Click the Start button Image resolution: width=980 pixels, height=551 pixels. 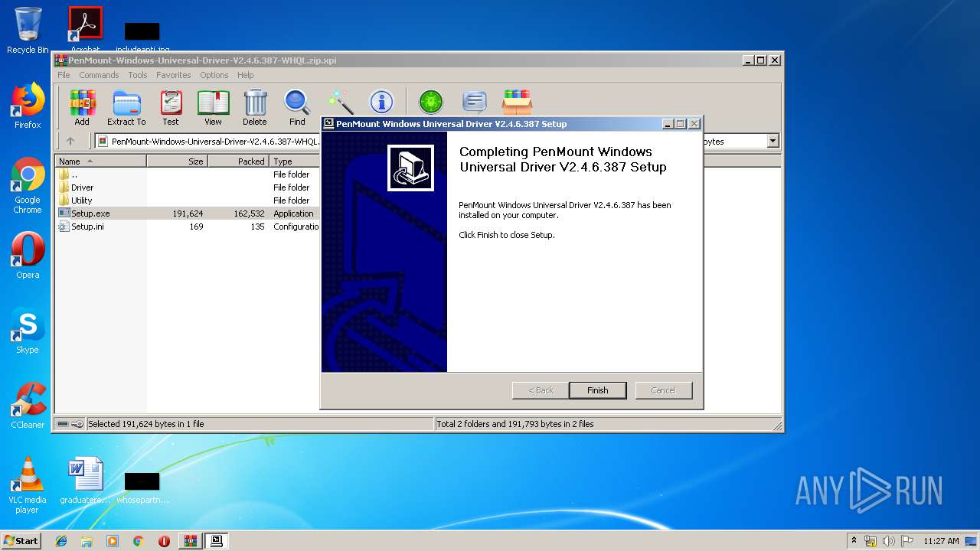click(x=21, y=541)
